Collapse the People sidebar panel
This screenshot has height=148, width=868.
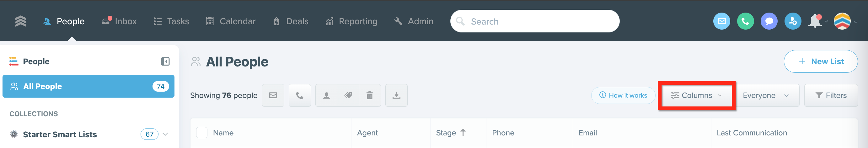pos(165,61)
